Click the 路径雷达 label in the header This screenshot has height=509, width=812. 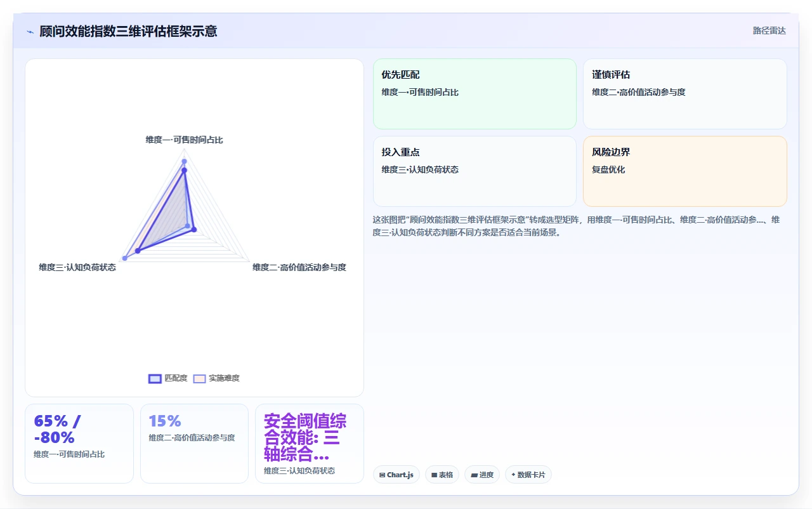click(769, 30)
